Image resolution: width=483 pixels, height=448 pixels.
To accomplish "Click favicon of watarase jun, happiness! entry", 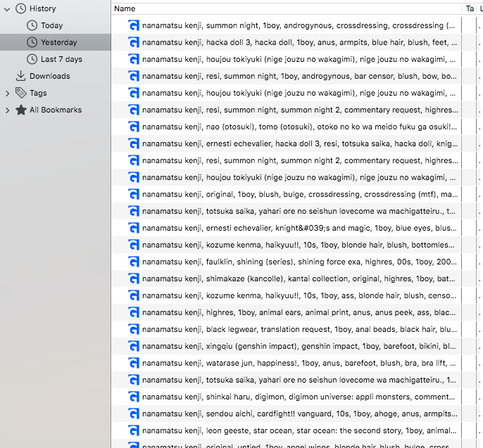I will point(134,363).
